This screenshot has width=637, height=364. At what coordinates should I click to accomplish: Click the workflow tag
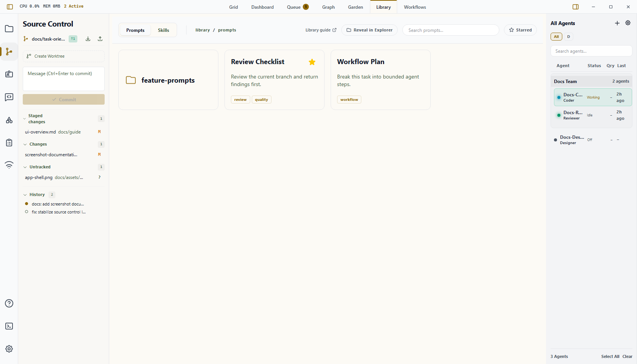pos(349,100)
